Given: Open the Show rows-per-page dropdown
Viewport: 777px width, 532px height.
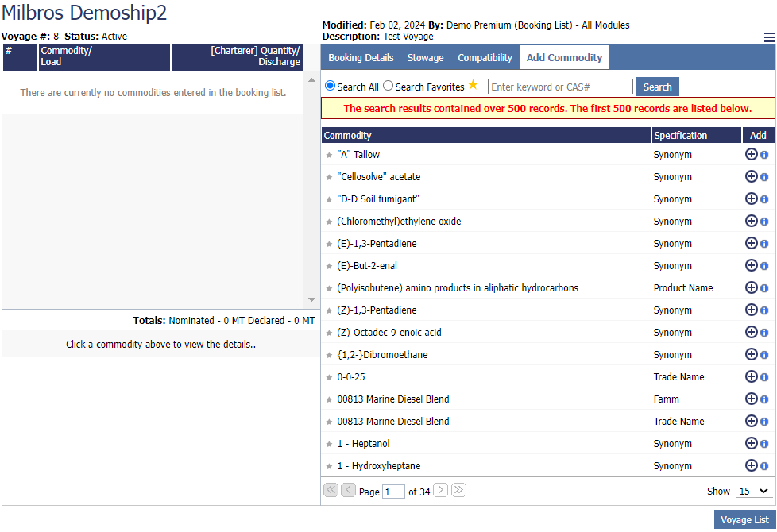Looking at the screenshot, I should tap(753, 492).
